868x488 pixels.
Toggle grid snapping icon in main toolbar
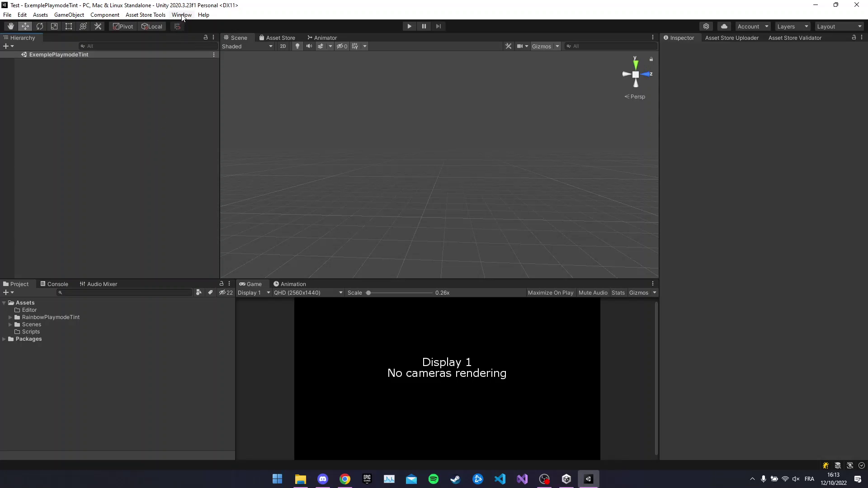177,26
